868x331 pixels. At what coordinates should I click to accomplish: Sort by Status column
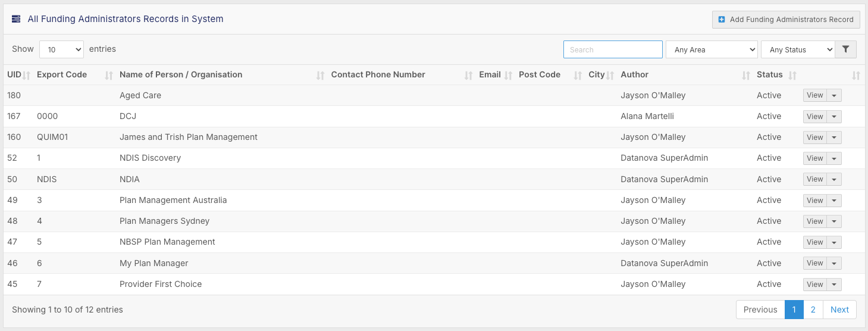click(792, 75)
